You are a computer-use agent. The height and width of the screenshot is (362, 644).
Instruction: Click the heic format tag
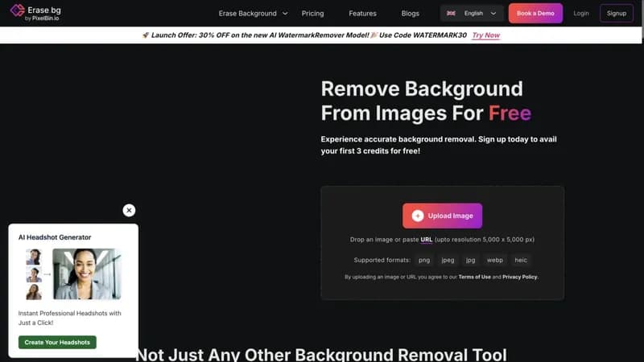(521, 260)
